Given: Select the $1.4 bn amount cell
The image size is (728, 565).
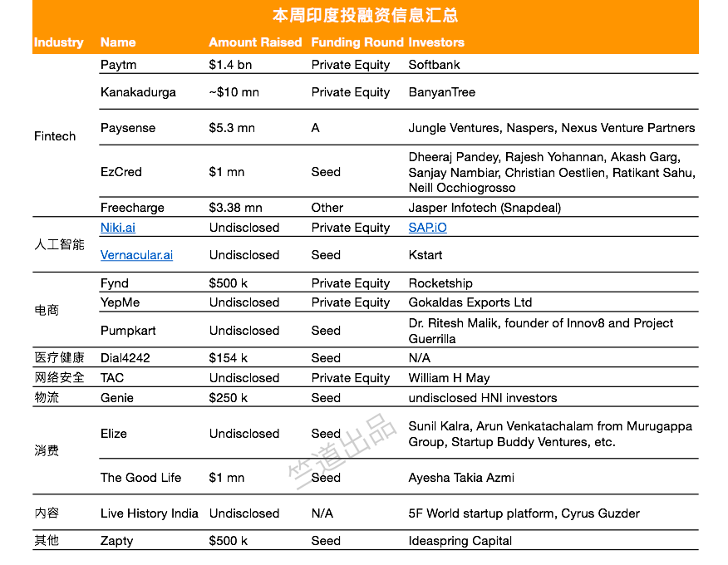Looking at the screenshot, I should tap(230, 65).
